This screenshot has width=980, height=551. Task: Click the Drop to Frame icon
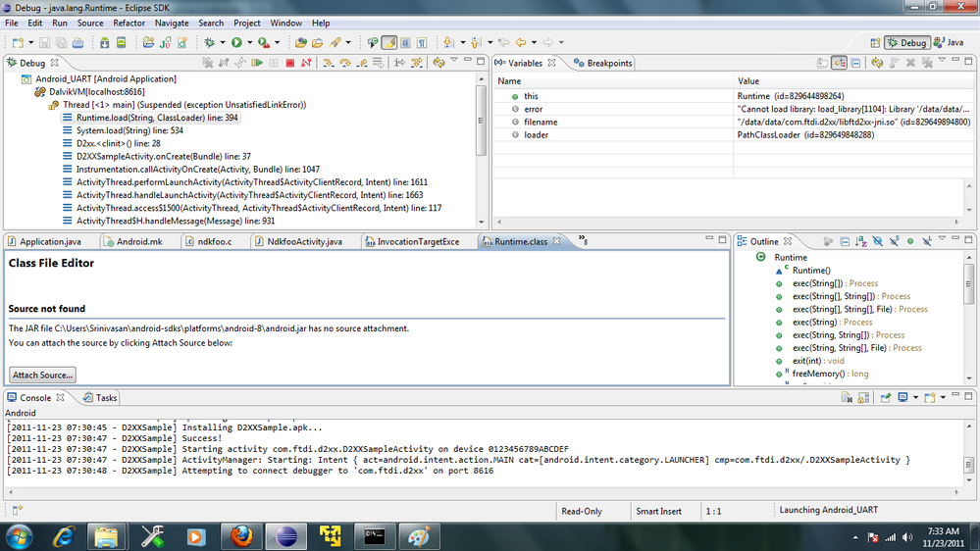coord(378,63)
